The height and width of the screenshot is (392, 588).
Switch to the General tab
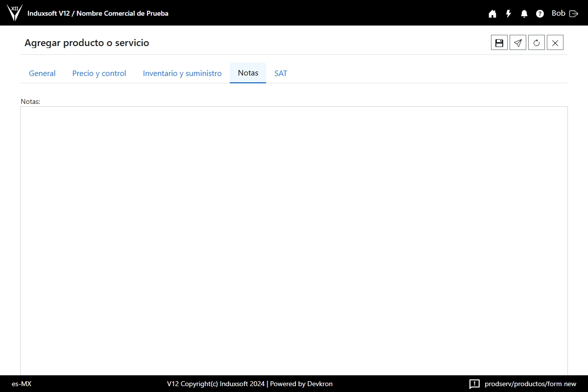tap(42, 73)
